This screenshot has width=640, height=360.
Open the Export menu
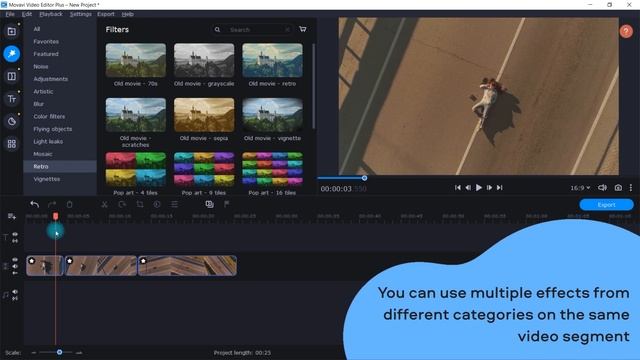[106, 14]
